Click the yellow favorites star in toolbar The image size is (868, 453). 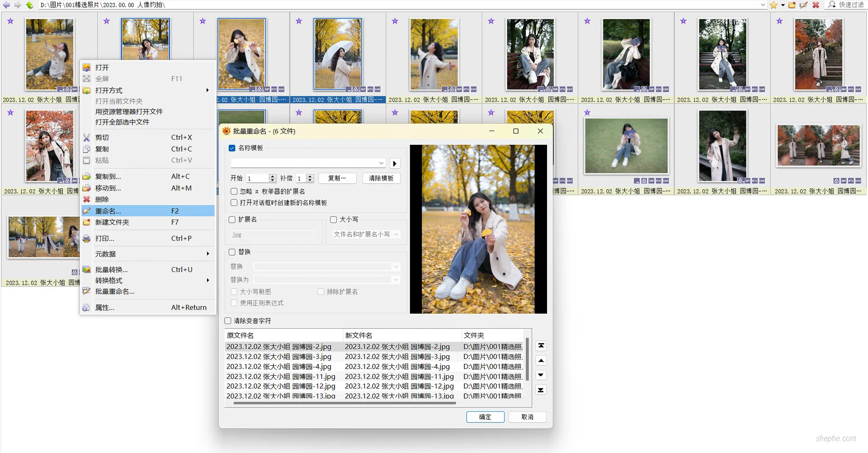pyautogui.click(x=774, y=5)
